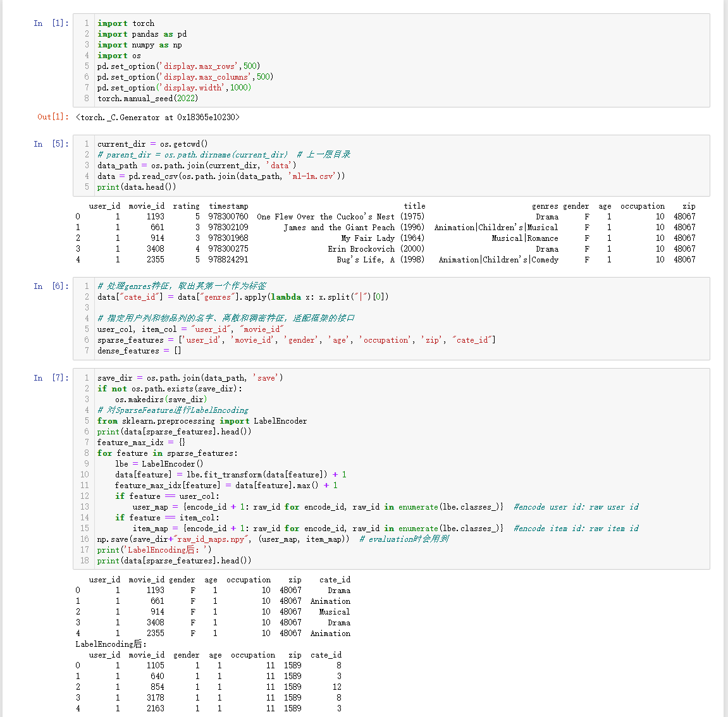Image resolution: width=728 pixels, height=717 pixels.
Task: Click the dense_features = [] line
Action: tap(139, 350)
